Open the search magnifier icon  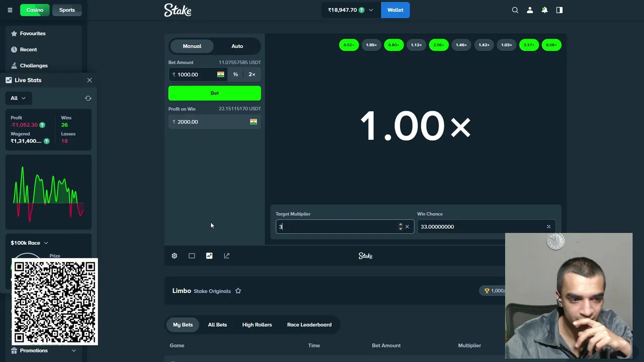pyautogui.click(x=515, y=10)
